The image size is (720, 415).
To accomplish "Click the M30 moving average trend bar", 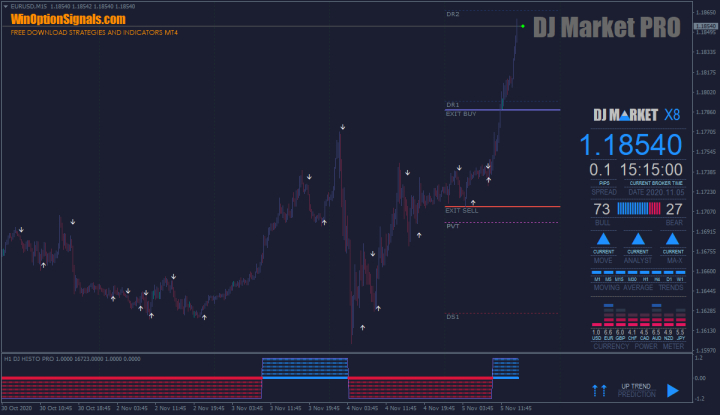I will [x=632, y=272].
